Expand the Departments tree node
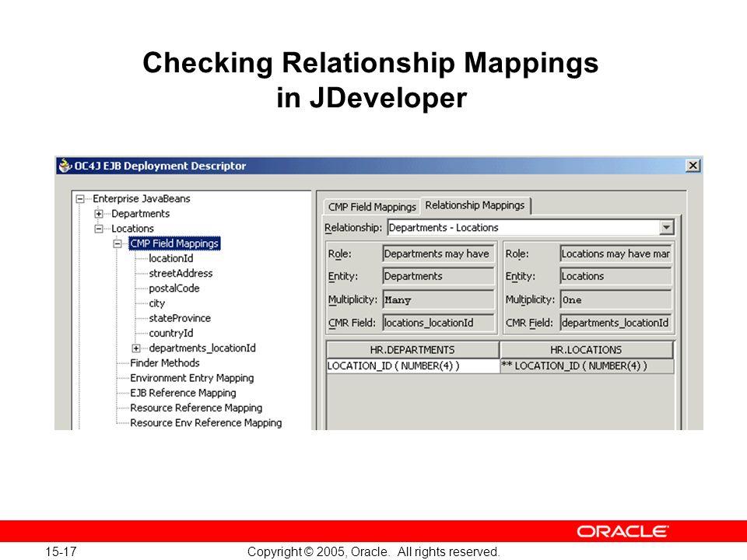The height and width of the screenshot is (560, 747). click(99, 214)
